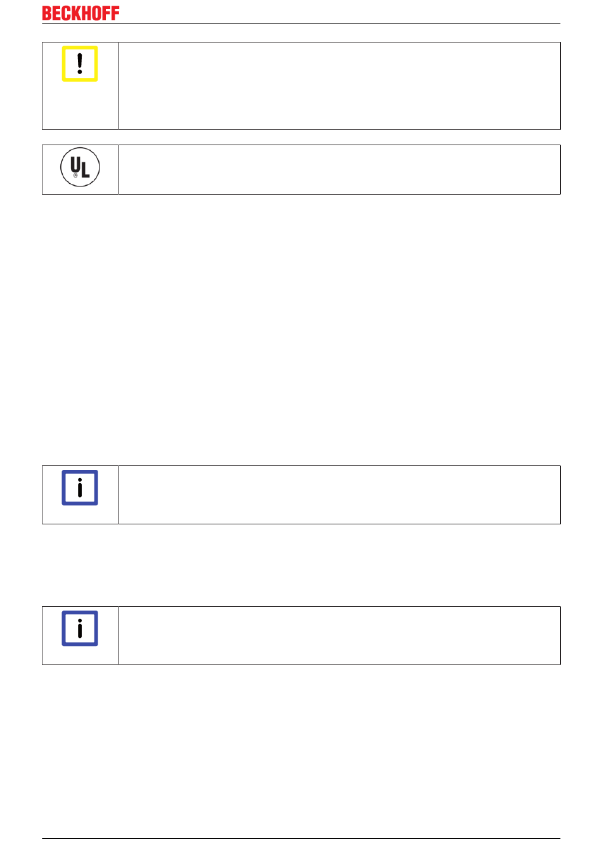
Task: Select the empty text area of the UL notice box
Action: point(339,169)
